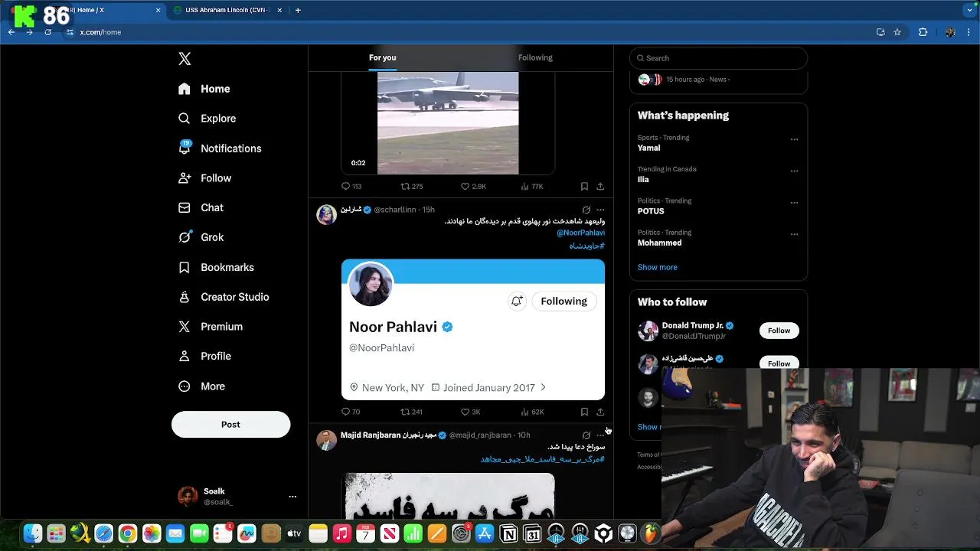Open Explore in the sidebar

point(207,119)
